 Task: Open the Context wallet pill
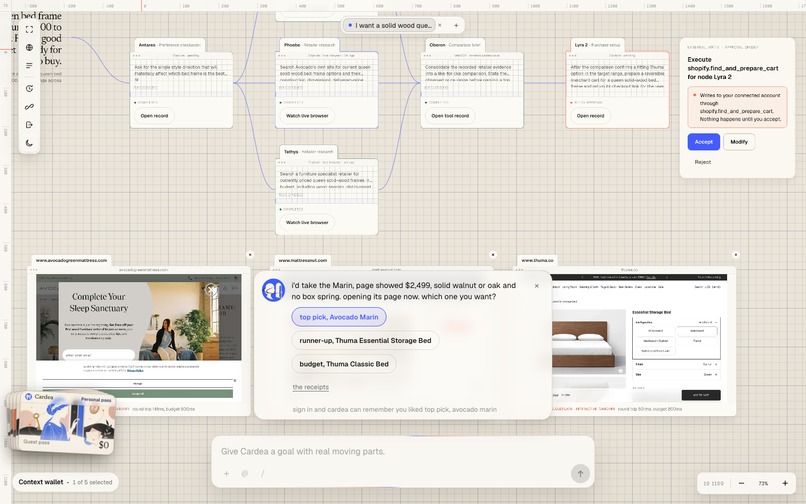(65, 482)
